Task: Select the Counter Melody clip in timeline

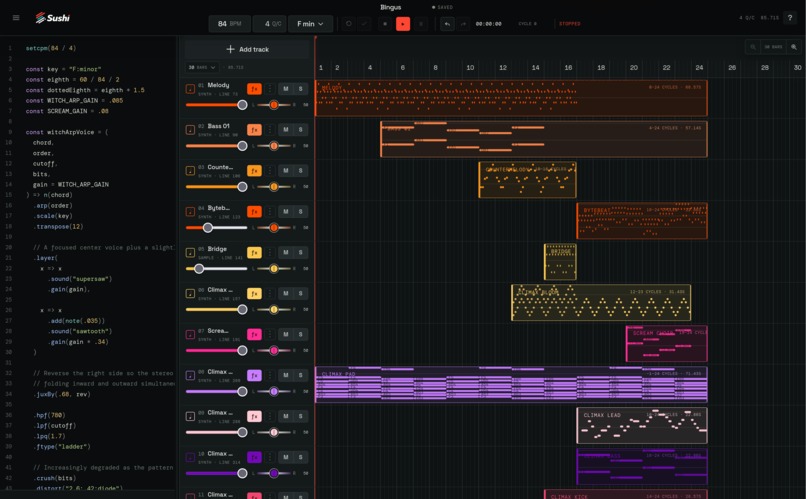Action: point(527,180)
